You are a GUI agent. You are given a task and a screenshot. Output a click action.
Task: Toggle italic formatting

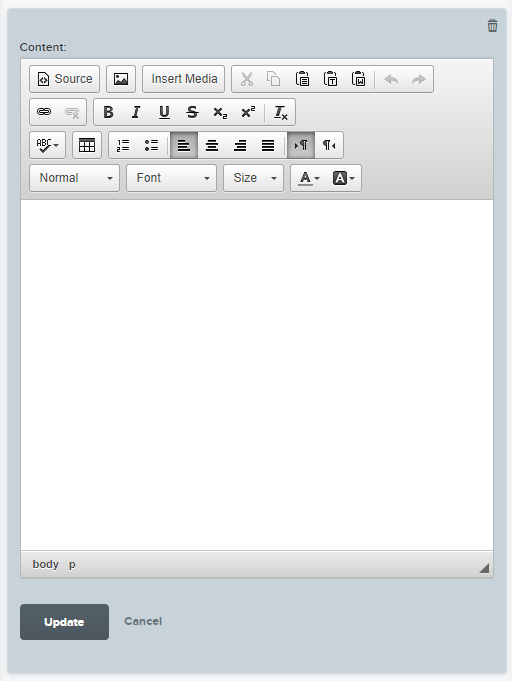tap(136, 112)
